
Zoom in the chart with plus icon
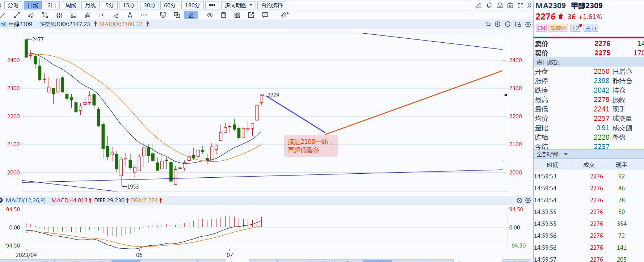497,24
